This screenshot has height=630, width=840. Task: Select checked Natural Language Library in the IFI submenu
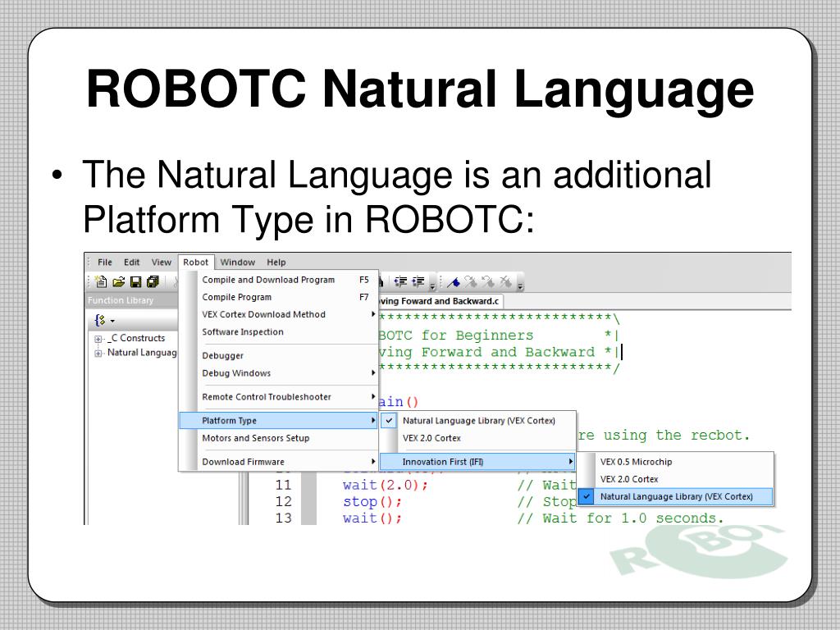(x=676, y=496)
